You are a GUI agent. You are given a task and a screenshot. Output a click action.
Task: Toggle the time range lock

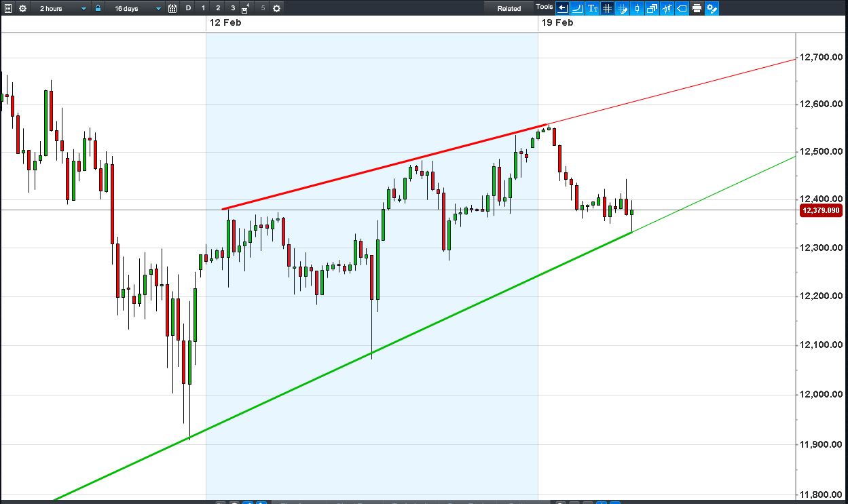98,8
